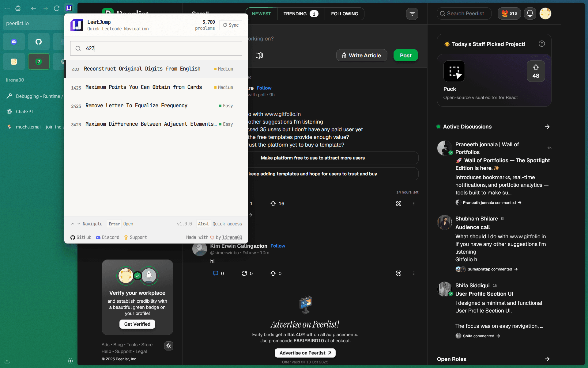Select poll option to make platform free
This screenshot has height=368, width=588.
click(313, 158)
